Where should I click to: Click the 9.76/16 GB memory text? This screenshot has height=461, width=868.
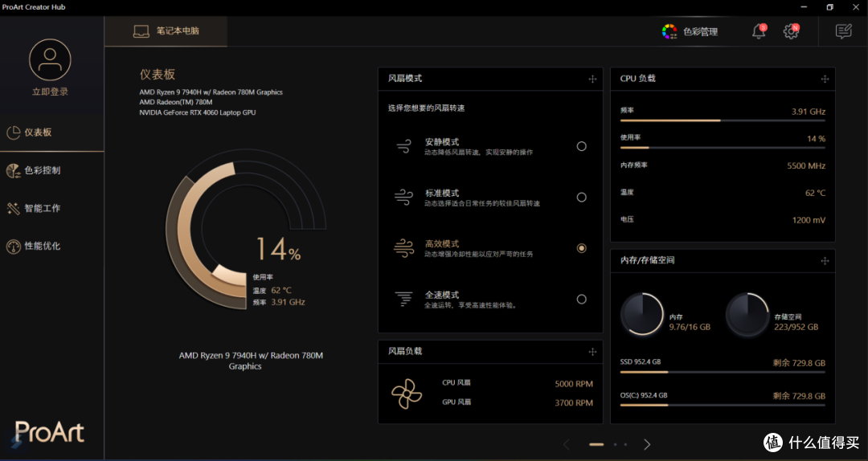(690, 327)
